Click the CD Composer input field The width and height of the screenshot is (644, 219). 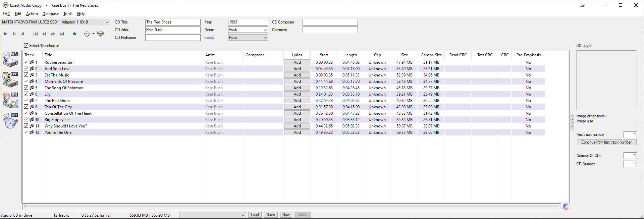(x=330, y=22)
